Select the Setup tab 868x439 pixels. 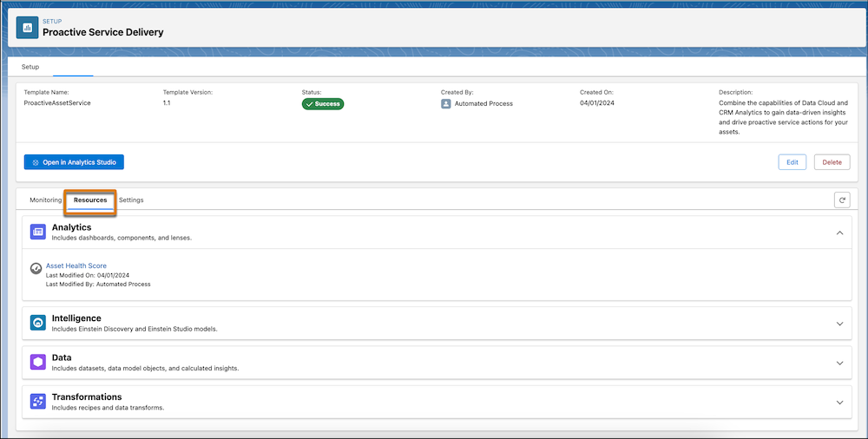point(30,67)
